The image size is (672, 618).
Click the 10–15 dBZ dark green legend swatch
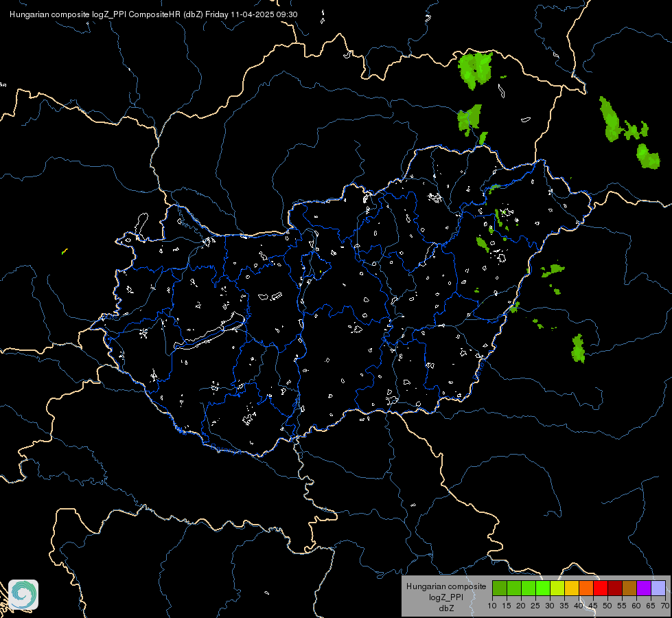click(500, 588)
